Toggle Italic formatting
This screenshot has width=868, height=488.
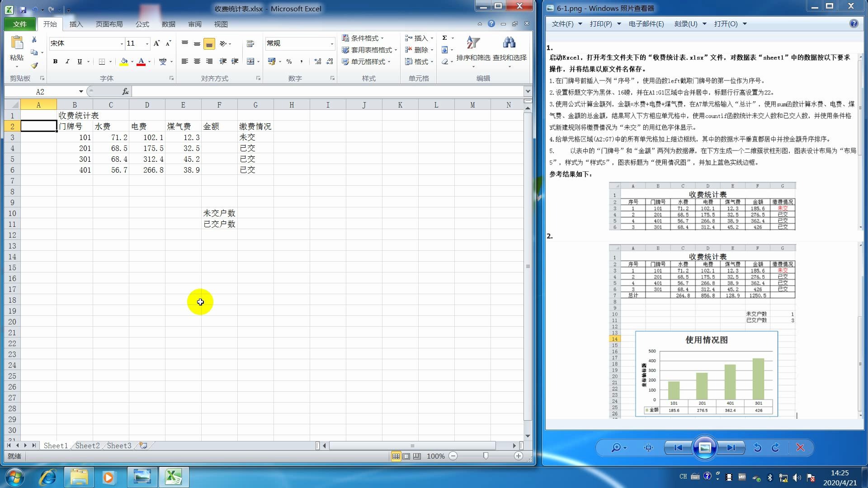click(x=67, y=61)
